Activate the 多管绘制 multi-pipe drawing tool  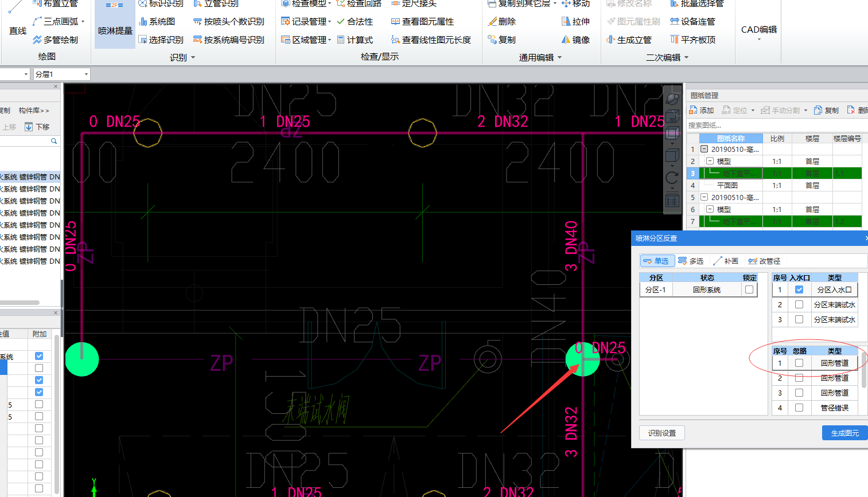click(56, 40)
